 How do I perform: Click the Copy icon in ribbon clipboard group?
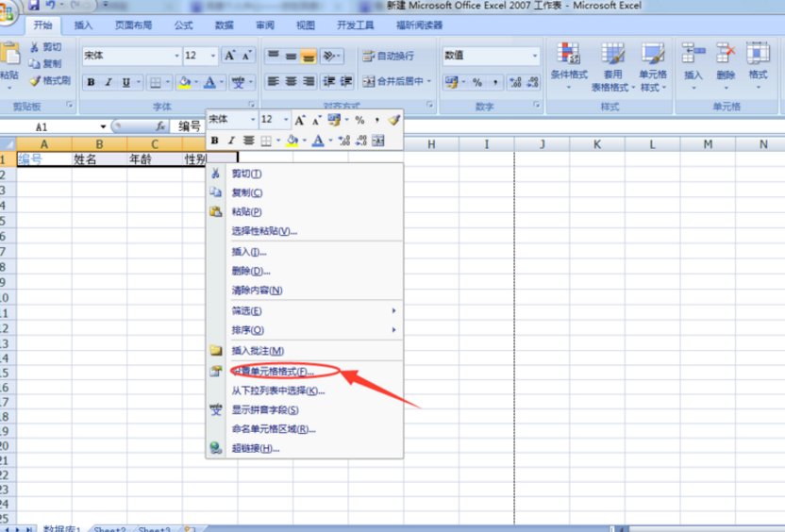tap(34, 63)
